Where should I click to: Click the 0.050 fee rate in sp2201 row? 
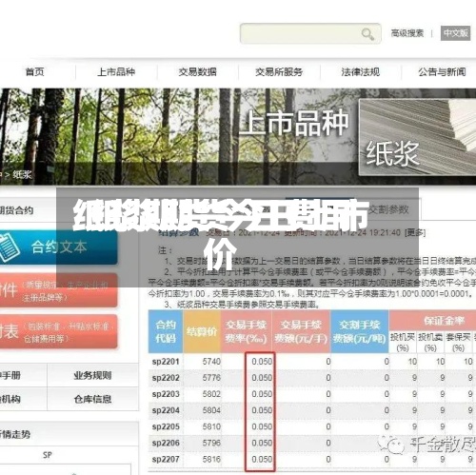[262, 362]
